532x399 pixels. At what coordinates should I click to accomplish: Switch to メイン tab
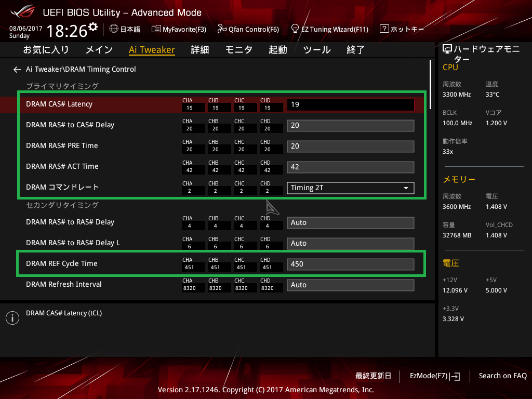click(99, 50)
